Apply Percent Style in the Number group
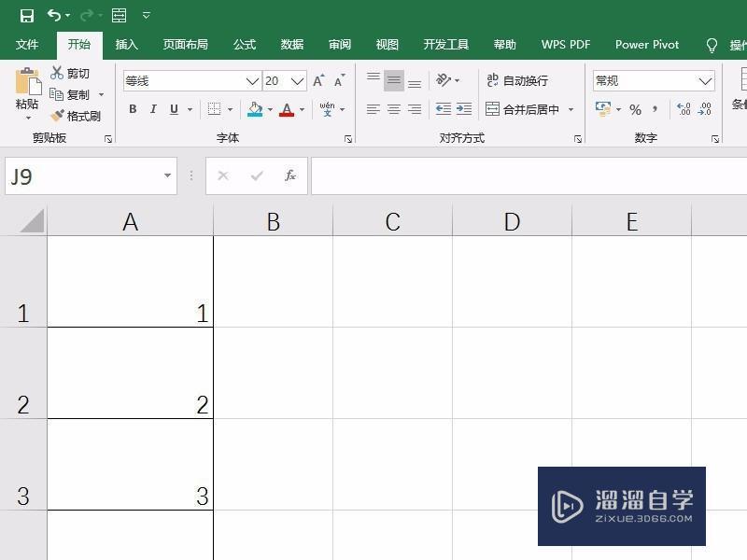 coord(635,109)
